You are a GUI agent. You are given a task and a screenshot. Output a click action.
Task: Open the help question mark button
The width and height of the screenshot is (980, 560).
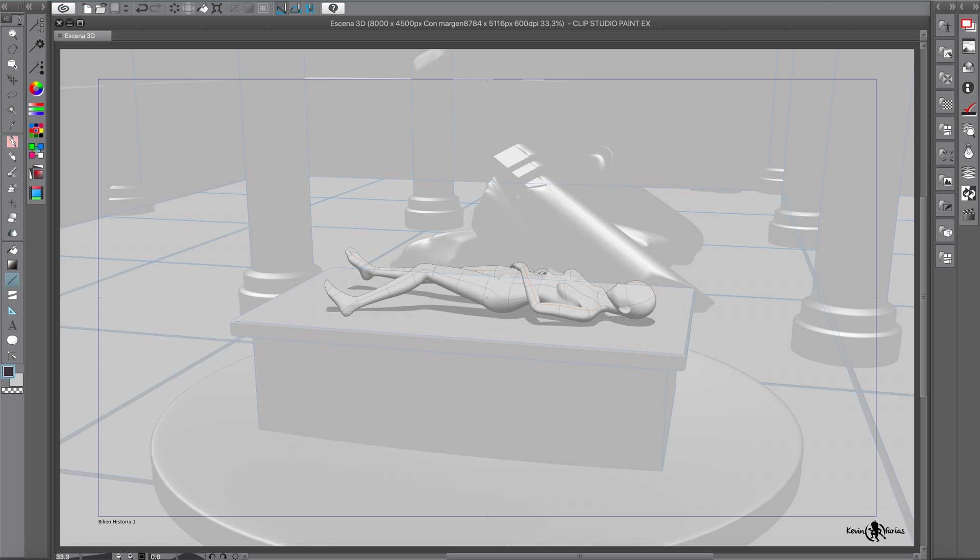pyautogui.click(x=333, y=8)
